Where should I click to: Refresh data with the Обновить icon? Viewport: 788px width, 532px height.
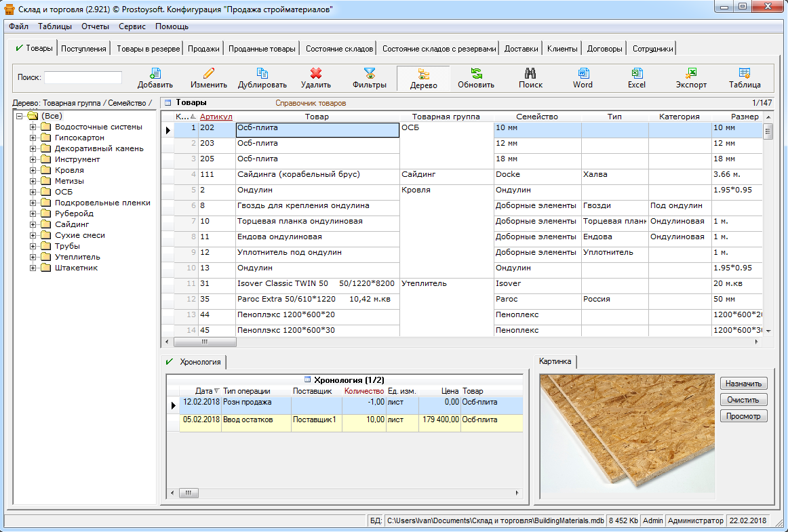click(476, 78)
